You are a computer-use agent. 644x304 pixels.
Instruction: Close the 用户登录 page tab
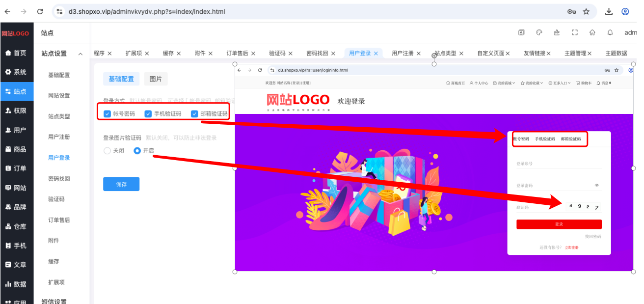tap(376, 54)
